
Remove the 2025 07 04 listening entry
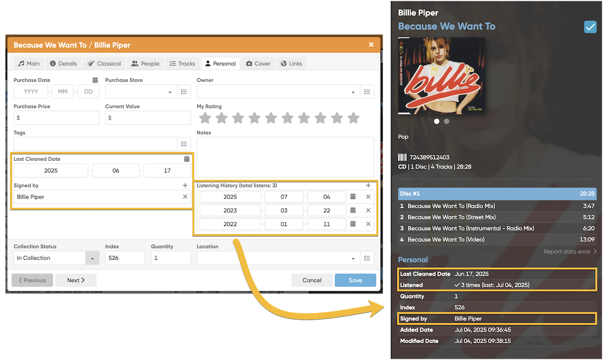pos(368,197)
